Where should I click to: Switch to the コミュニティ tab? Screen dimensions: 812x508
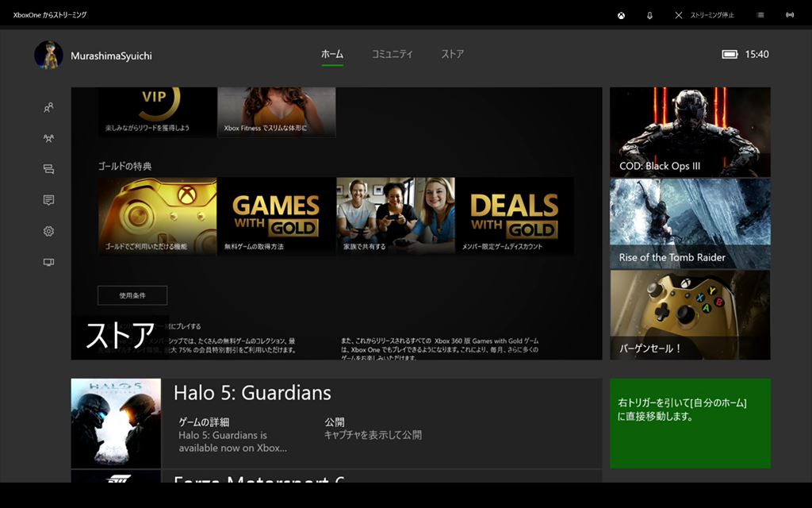392,54
